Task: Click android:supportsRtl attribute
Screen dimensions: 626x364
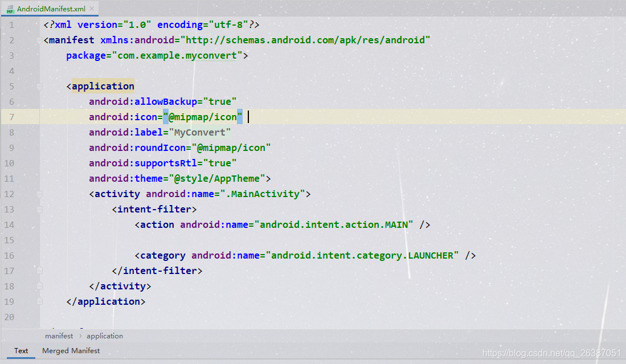Action: coord(143,163)
